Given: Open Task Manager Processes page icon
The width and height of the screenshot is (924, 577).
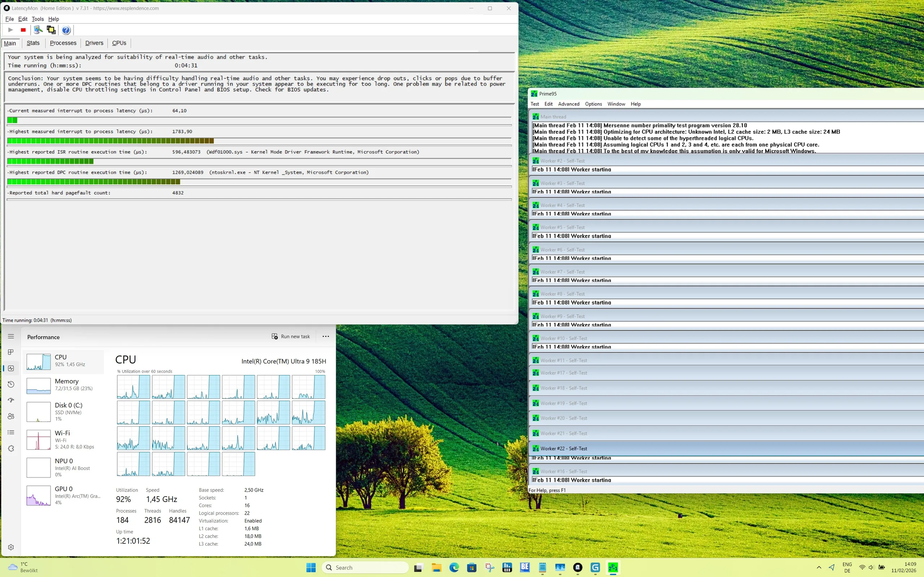Looking at the screenshot, I should (11, 352).
